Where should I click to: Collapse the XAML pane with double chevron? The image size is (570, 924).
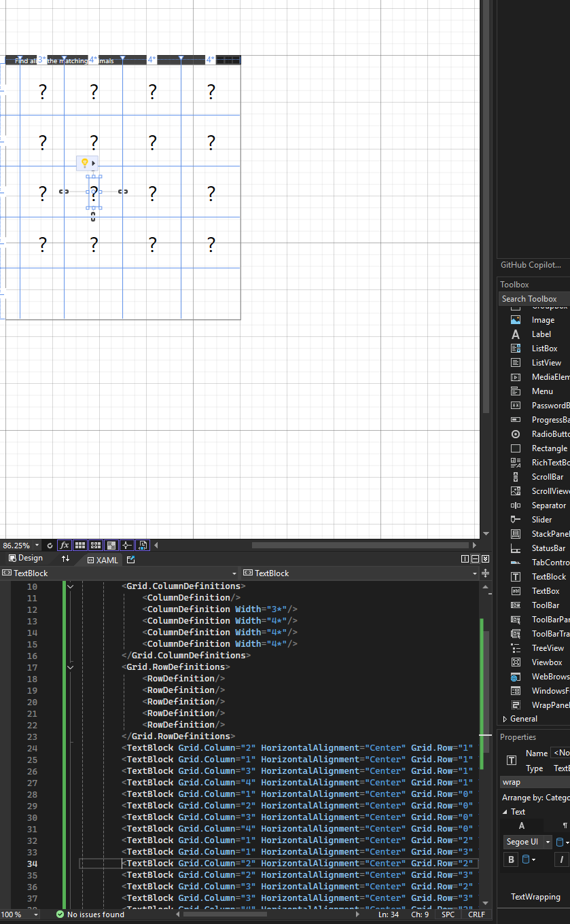coord(485,559)
